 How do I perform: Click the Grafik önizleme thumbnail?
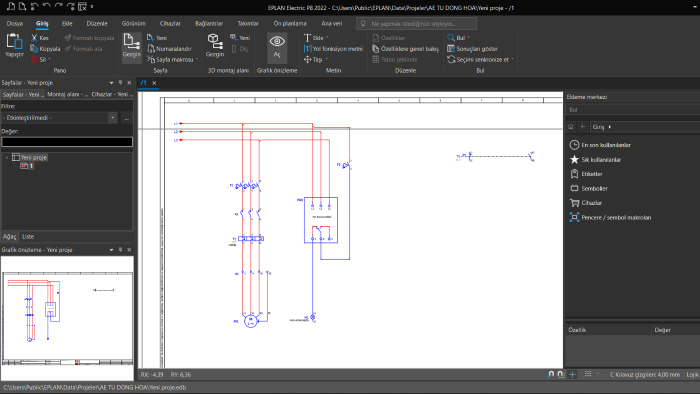pos(67,318)
